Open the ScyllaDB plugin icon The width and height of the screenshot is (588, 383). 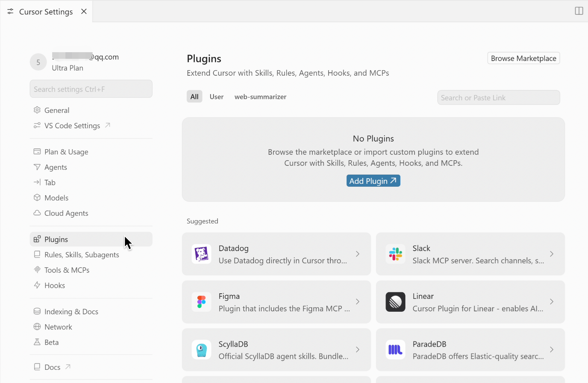point(201,350)
